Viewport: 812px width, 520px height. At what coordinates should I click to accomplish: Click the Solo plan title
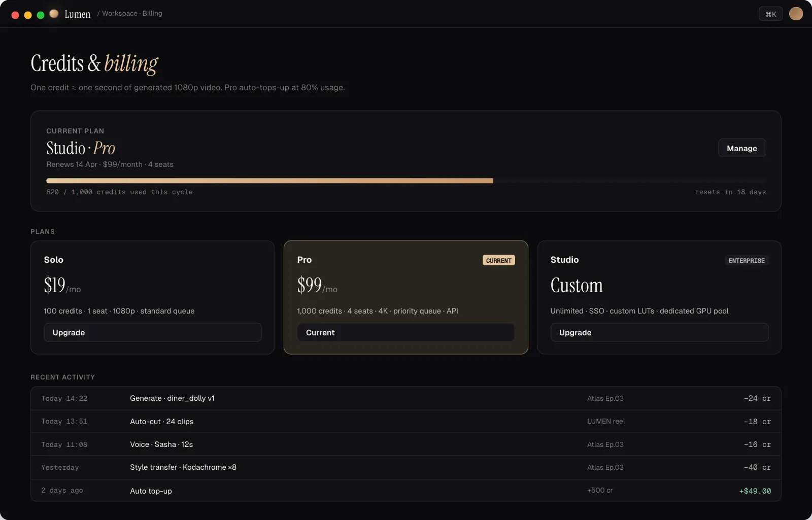pyautogui.click(x=53, y=260)
